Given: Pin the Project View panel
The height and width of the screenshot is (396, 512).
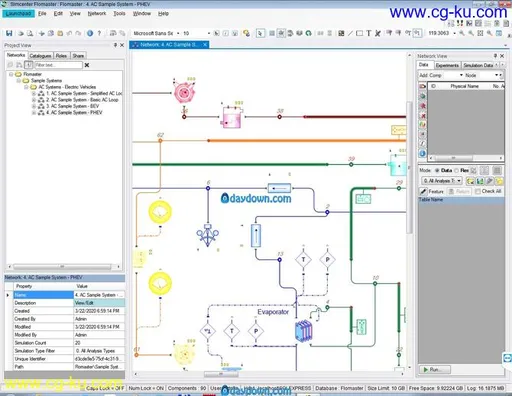Looking at the screenshot, I should pos(115,45).
